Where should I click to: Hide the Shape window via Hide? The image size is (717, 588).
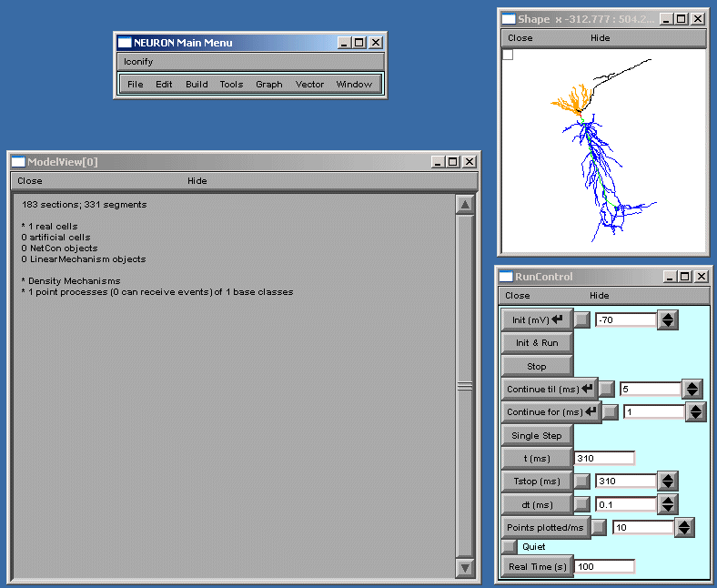(x=600, y=38)
